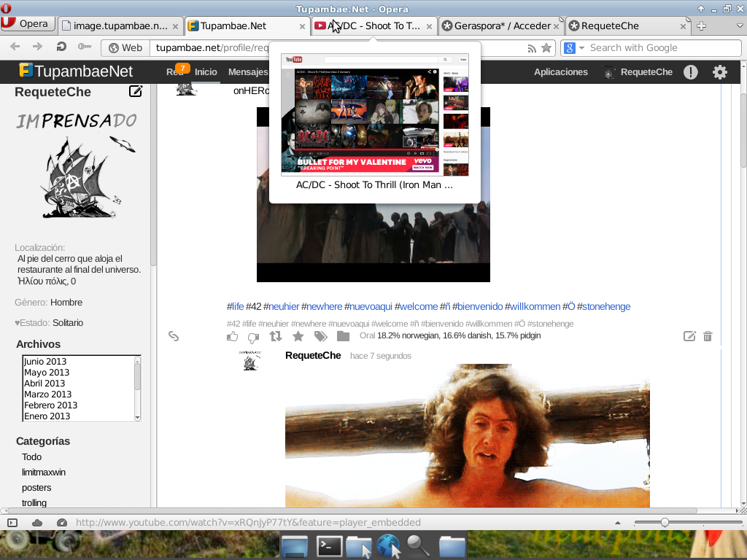Viewport: 747px width, 560px height.
Task: Click the #stonehenge hashtag link
Action: [x=605, y=306]
